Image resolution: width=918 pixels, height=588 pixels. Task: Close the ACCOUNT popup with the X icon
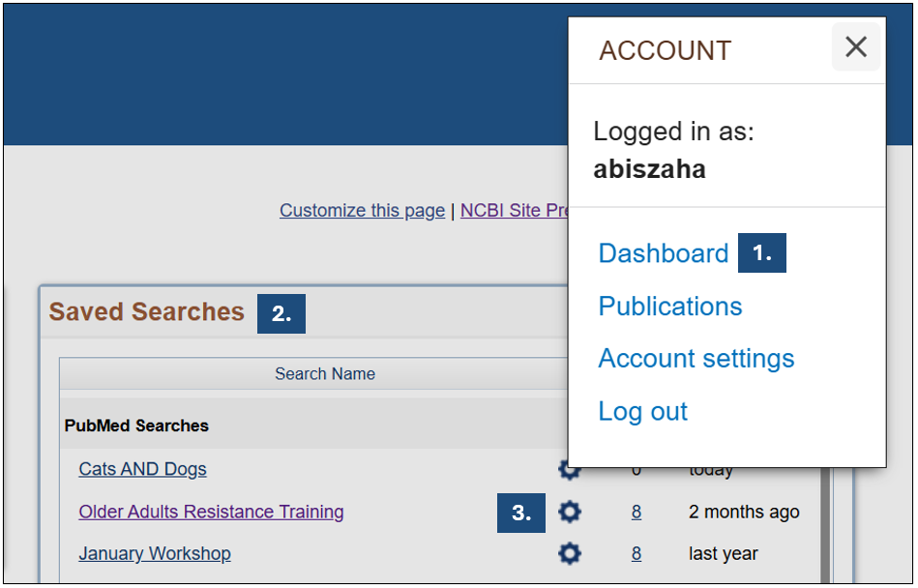pos(855,46)
